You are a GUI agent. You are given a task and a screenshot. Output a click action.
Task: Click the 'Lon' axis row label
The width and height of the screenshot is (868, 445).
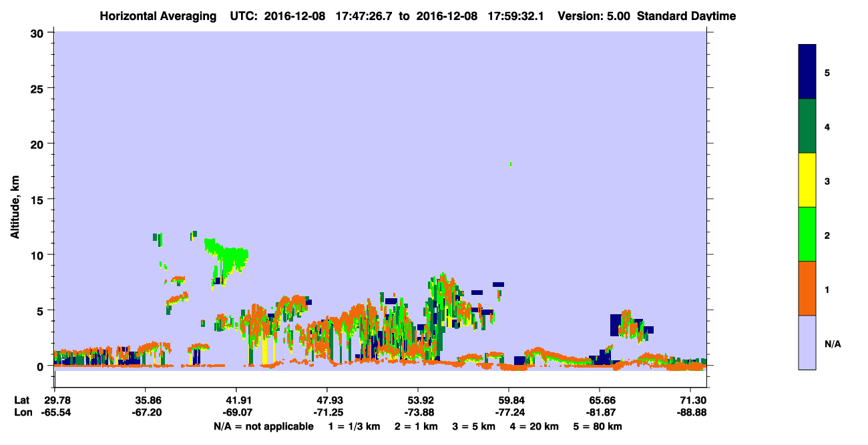tap(23, 413)
